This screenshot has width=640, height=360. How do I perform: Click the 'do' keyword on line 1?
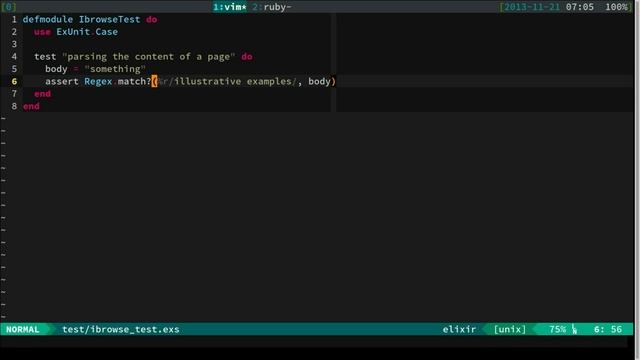pyautogui.click(x=151, y=19)
